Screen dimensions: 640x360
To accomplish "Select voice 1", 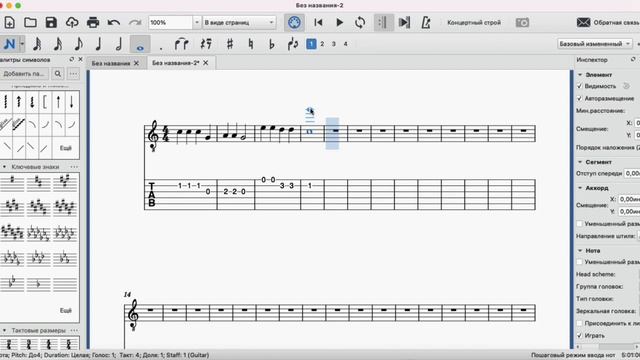I will point(311,44).
